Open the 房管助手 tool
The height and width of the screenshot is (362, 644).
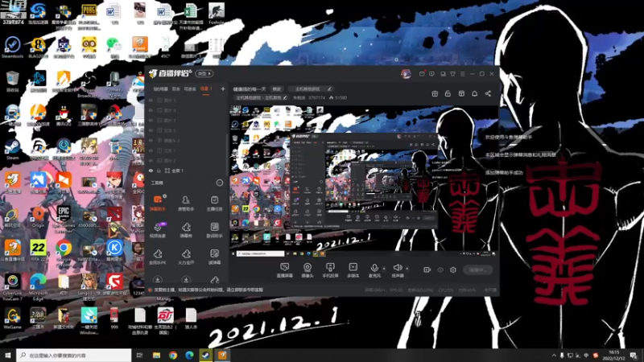click(x=186, y=203)
